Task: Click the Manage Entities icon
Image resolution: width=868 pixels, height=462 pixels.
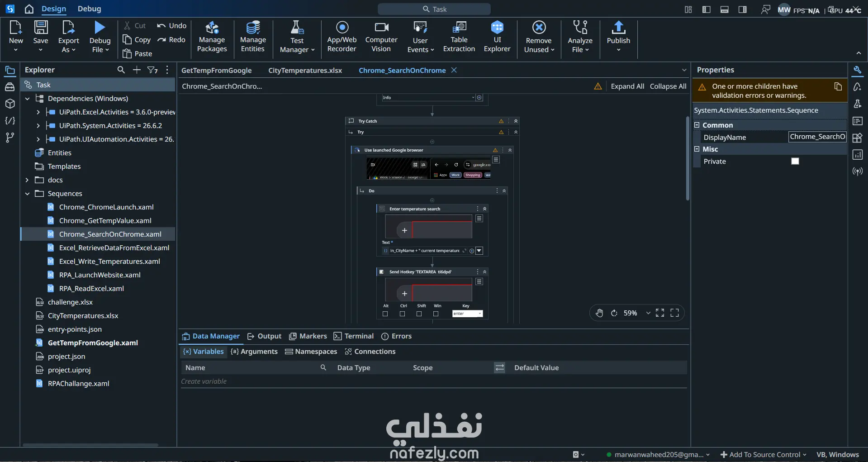Action: (x=253, y=37)
